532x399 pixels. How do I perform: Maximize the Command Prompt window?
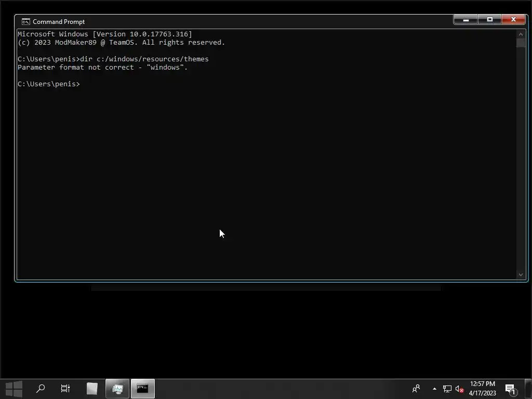(x=489, y=20)
